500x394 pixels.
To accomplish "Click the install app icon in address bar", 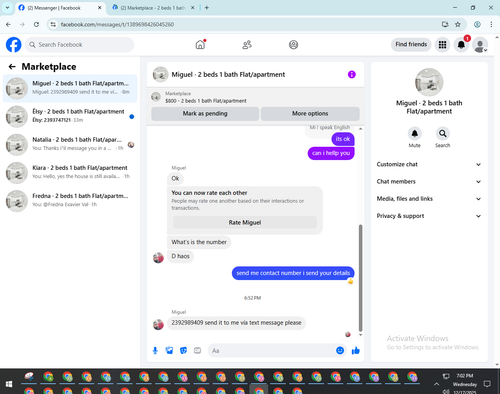I will pyautogui.click(x=445, y=24).
